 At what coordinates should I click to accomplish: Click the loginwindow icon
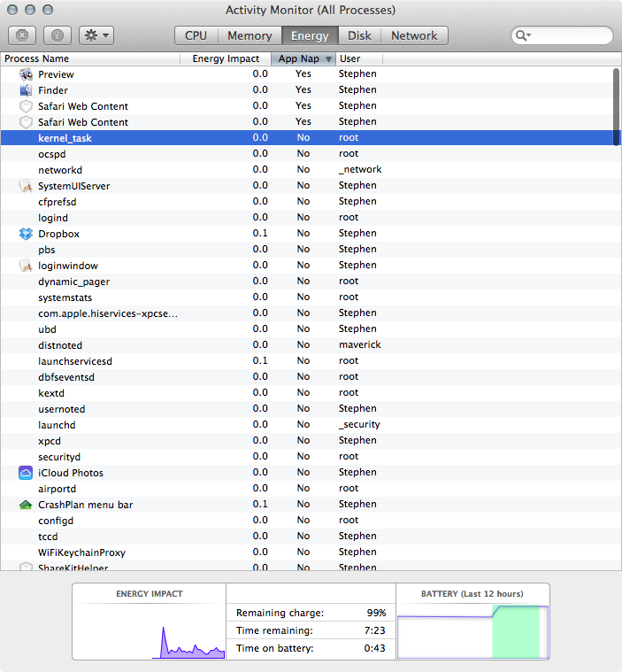pos(27,266)
